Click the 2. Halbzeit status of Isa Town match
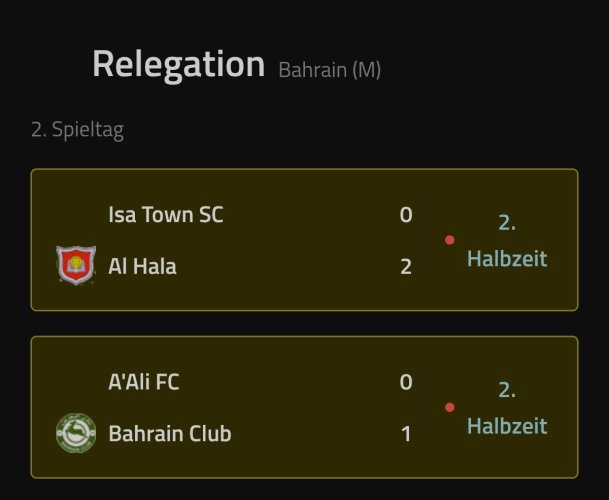 coord(507,241)
